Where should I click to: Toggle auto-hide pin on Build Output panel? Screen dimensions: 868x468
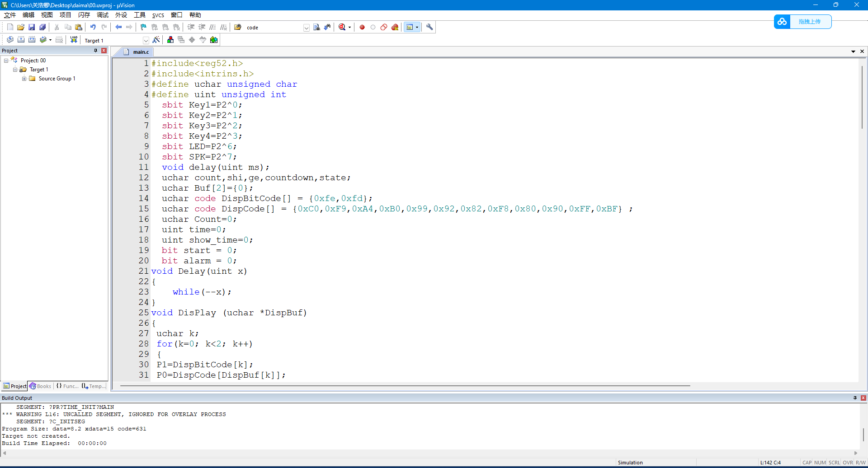tap(855, 398)
